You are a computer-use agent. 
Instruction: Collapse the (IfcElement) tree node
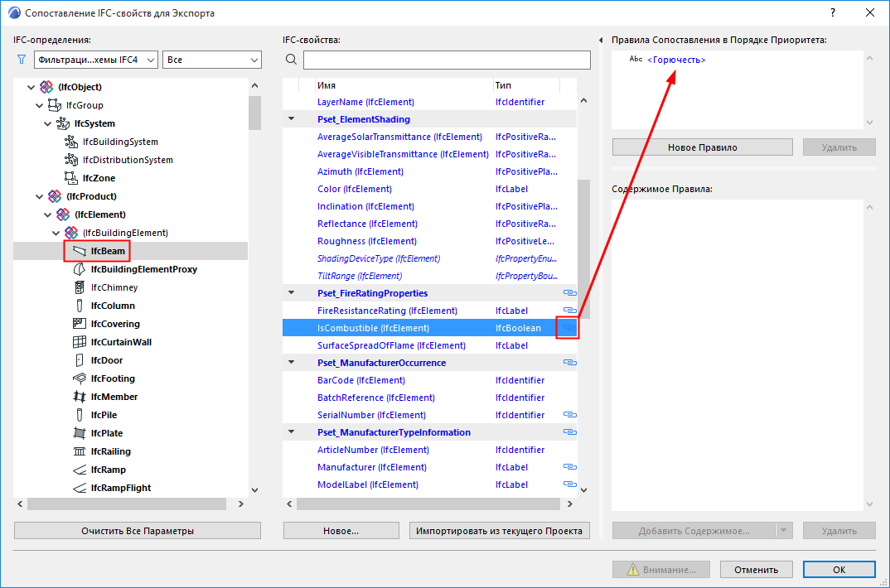point(48,214)
